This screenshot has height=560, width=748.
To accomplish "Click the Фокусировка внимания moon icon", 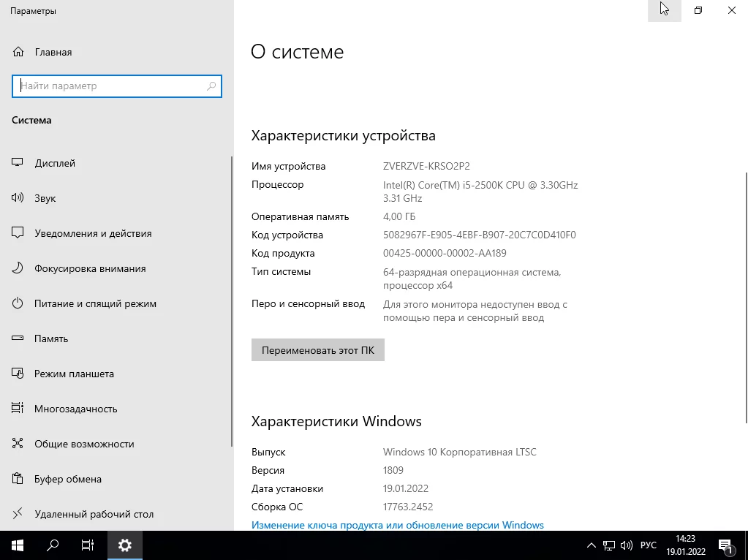I will click(17, 268).
